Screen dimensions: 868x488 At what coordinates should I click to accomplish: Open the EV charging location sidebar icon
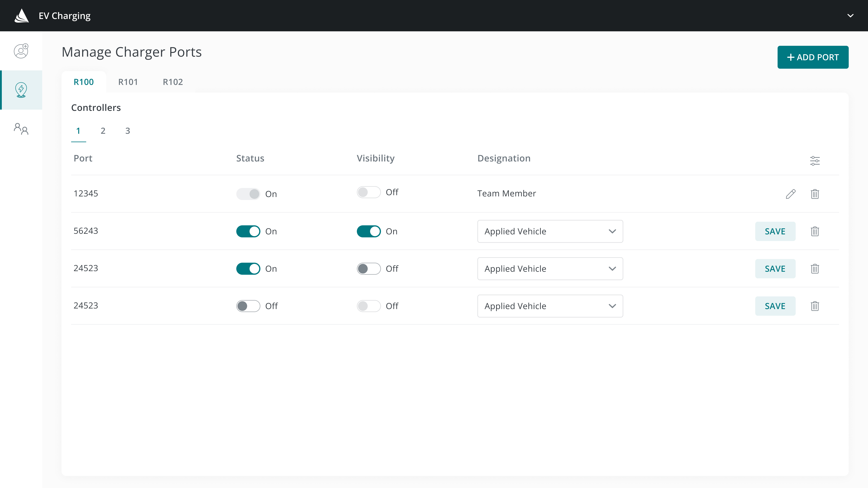pos(21,90)
